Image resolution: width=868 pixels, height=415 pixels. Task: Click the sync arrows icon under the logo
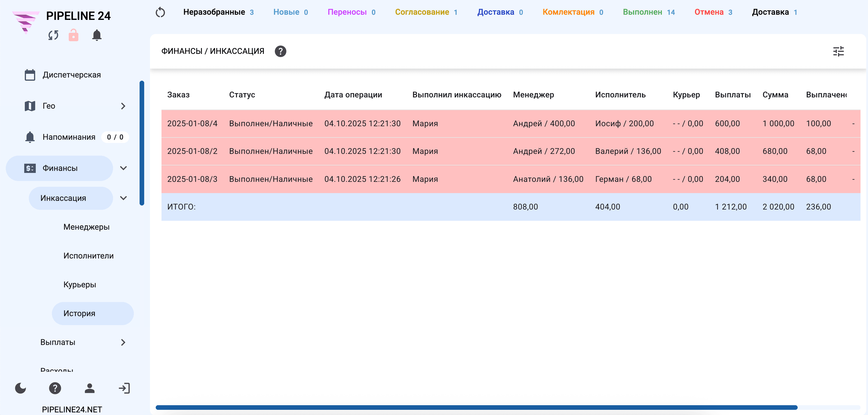pyautogui.click(x=53, y=35)
